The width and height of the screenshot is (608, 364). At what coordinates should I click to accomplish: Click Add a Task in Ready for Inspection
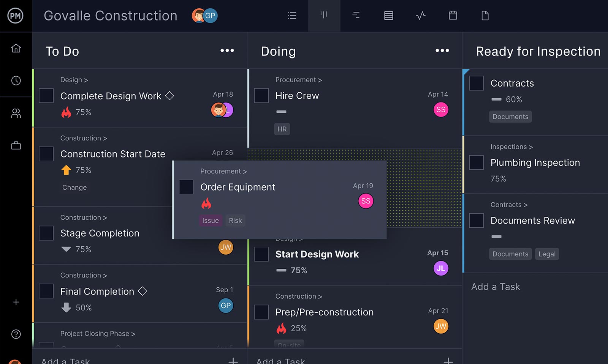[495, 287]
